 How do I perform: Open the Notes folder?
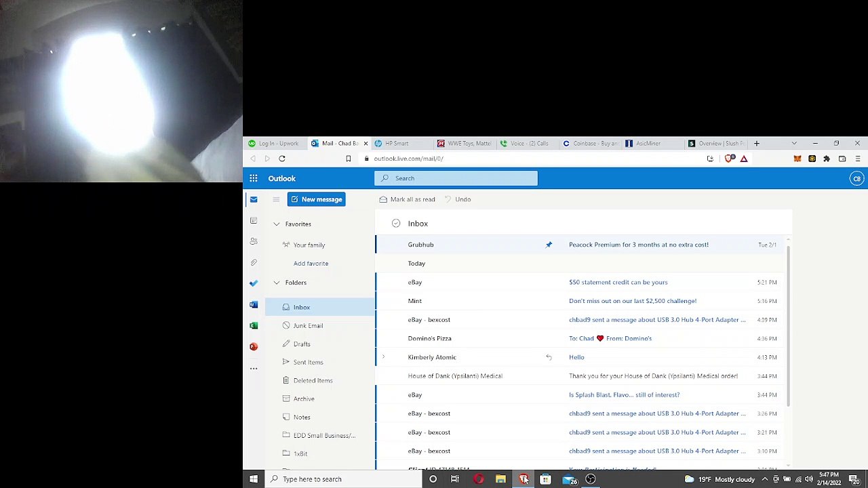[x=320, y=417]
